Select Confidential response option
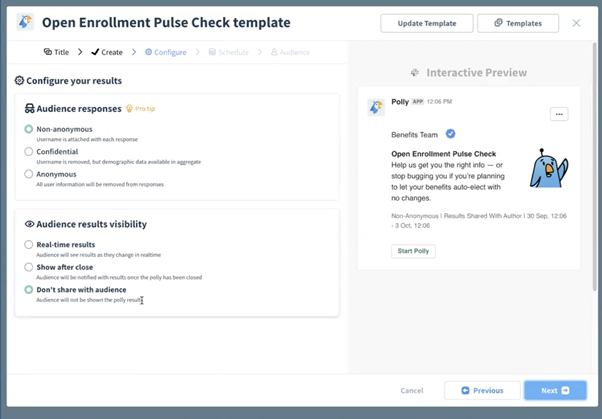This screenshot has width=602, height=419. coord(29,152)
